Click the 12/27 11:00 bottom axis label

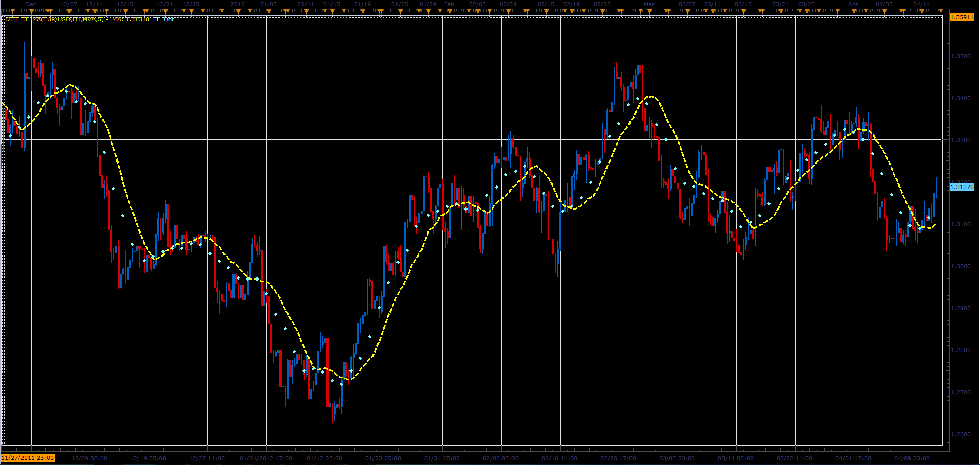tap(207, 458)
